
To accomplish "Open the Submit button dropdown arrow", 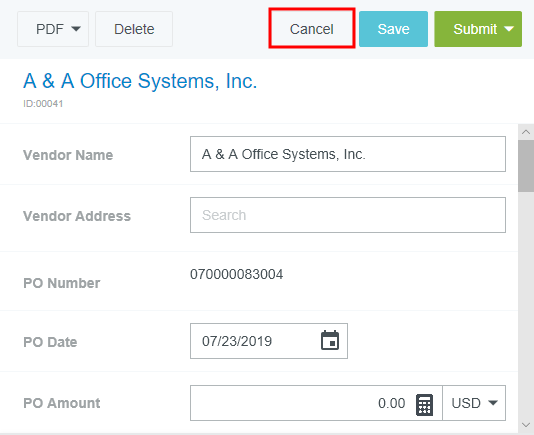I will (509, 29).
